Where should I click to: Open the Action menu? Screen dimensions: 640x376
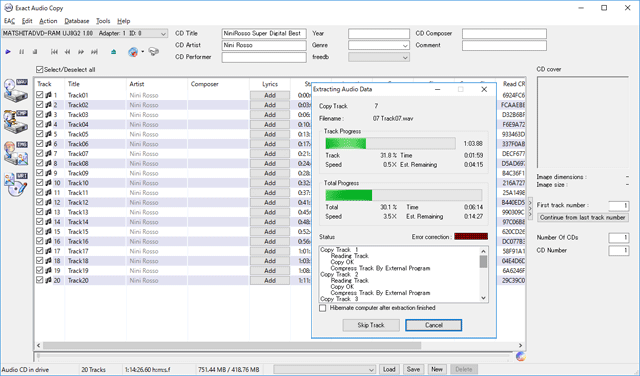[x=48, y=21]
